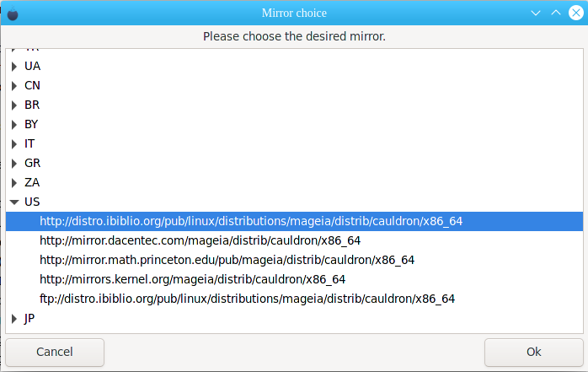Confirm selection with the Ok button

533,352
